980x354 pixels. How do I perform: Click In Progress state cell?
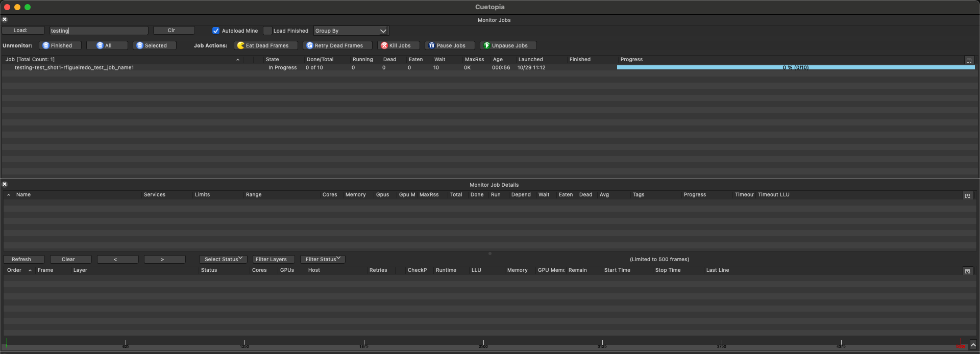(282, 67)
